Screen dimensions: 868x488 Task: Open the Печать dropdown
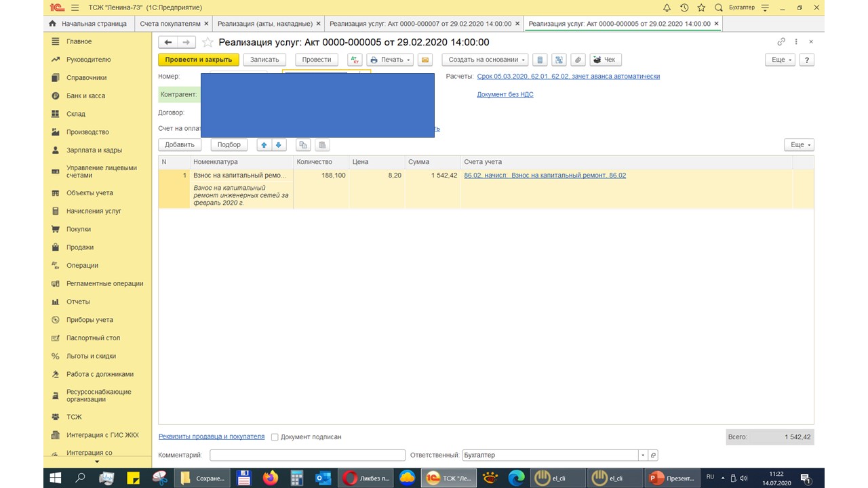[x=390, y=60]
